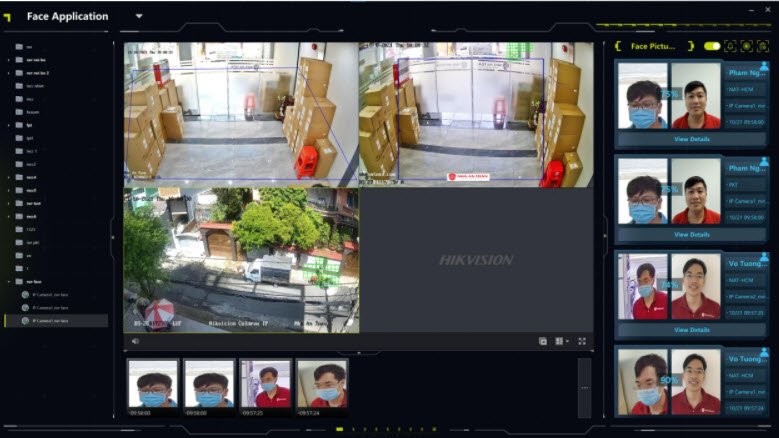Click the middle face capture icon in header
The image size is (779, 438).
pos(746,46)
